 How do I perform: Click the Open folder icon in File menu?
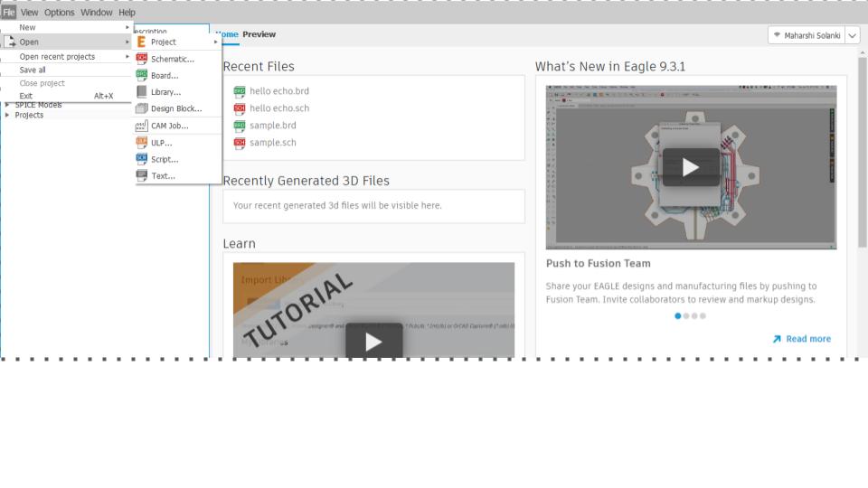pyautogui.click(x=10, y=42)
